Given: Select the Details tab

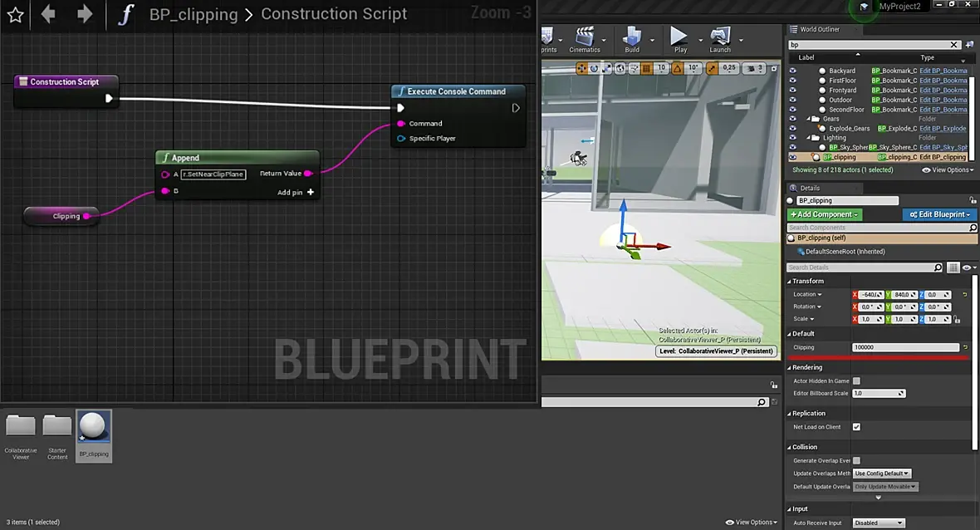Looking at the screenshot, I should (810, 188).
